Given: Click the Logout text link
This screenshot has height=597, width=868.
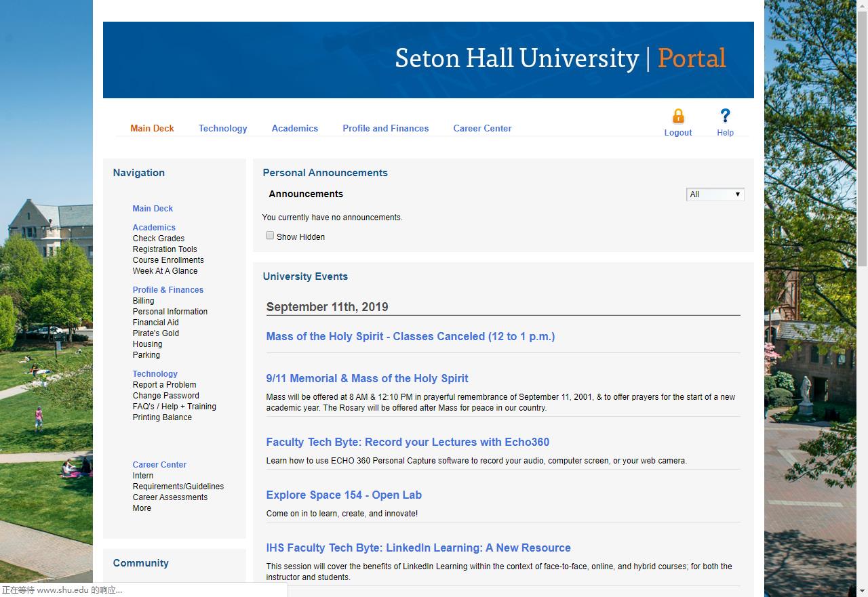Looking at the screenshot, I should click(678, 133).
